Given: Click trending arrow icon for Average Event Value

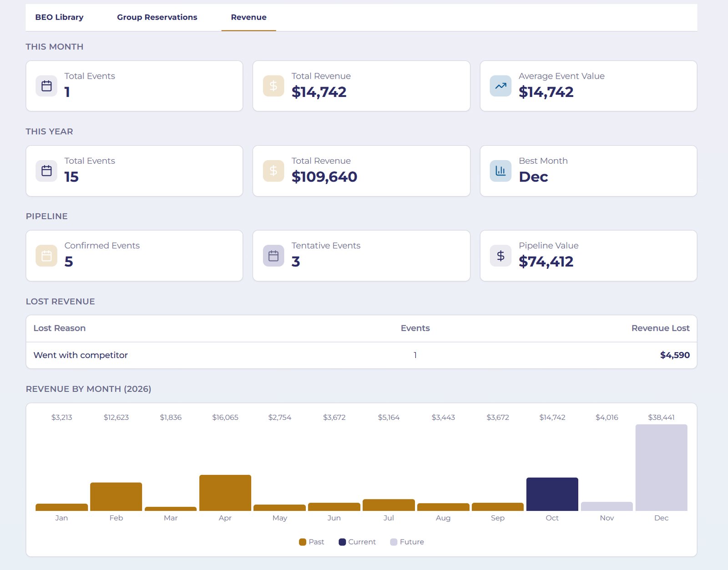Looking at the screenshot, I should (500, 86).
